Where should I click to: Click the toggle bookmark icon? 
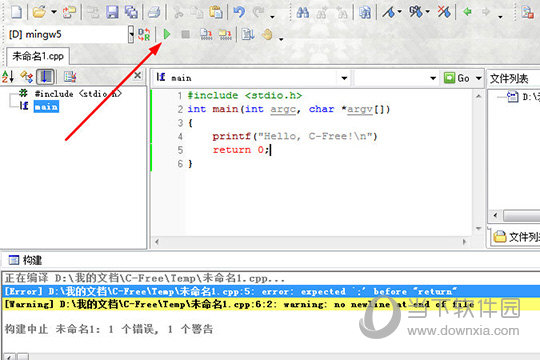tap(389, 12)
